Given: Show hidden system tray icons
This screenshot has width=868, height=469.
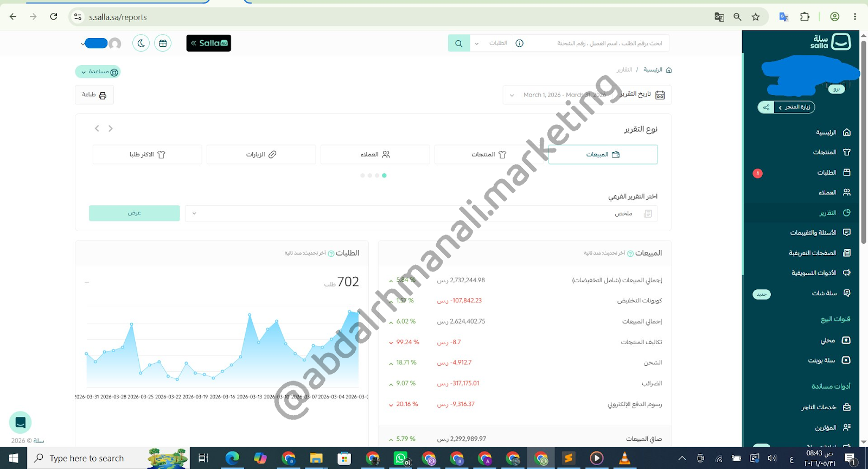Looking at the screenshot, I should click(682, 458).
